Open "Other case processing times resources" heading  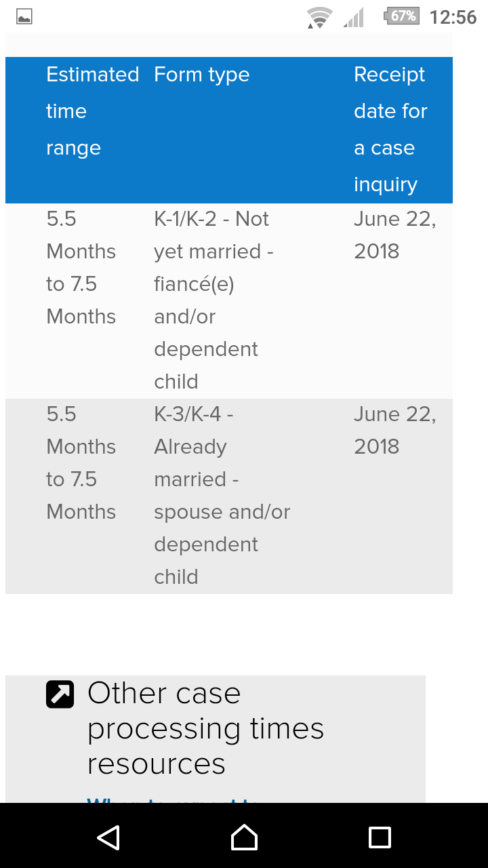pos(205,728)
